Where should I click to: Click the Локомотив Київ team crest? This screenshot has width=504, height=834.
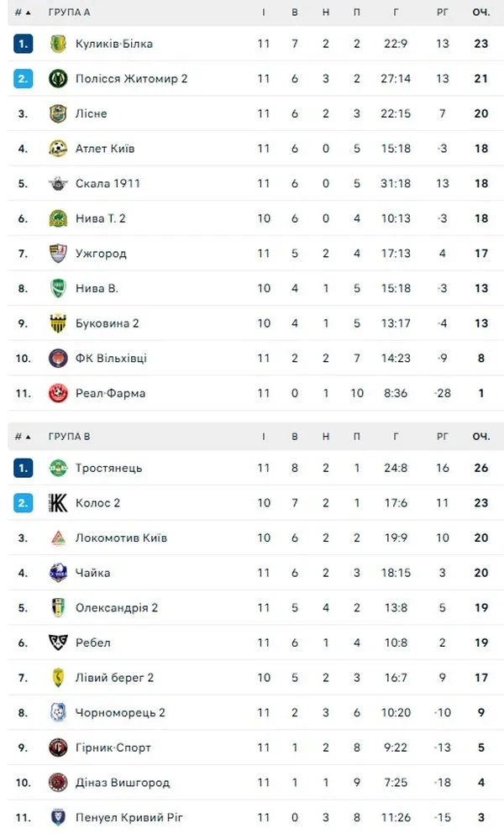coord(57,538)
